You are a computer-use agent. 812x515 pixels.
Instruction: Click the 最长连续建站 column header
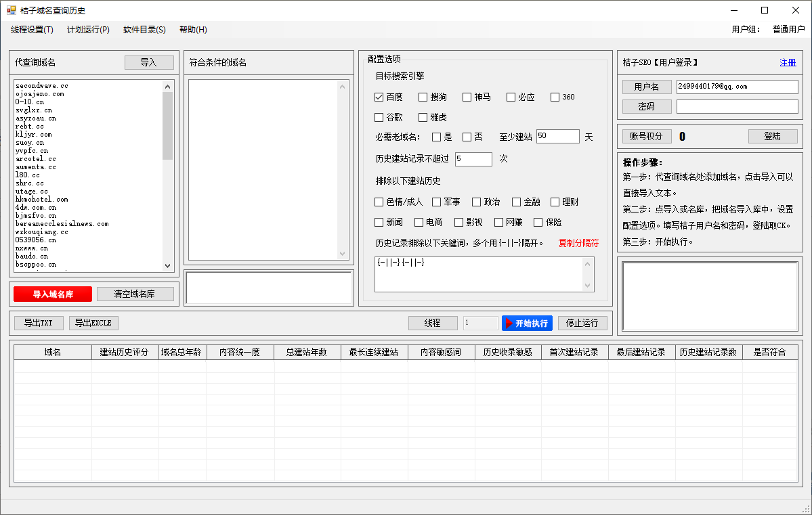coord(374,353)
